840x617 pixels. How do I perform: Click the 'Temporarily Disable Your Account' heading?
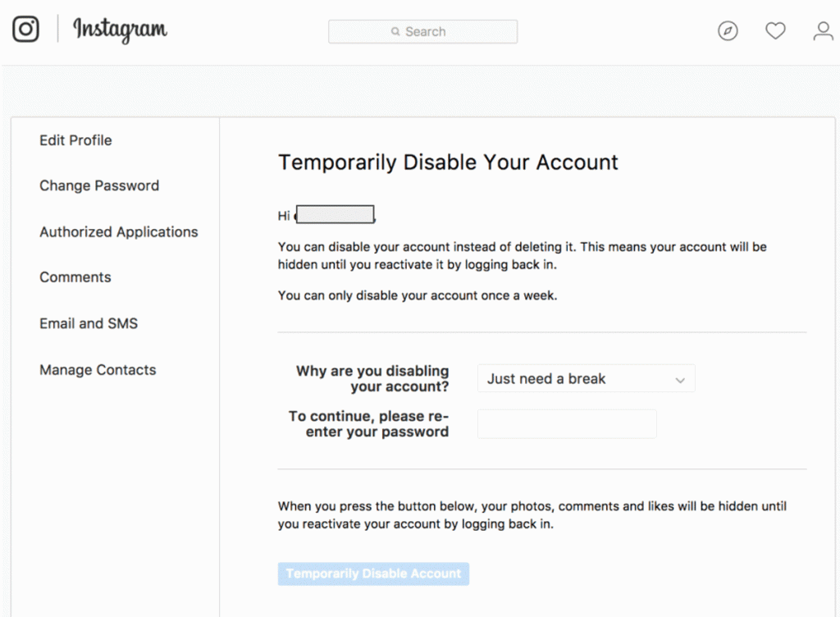(448, 162)
